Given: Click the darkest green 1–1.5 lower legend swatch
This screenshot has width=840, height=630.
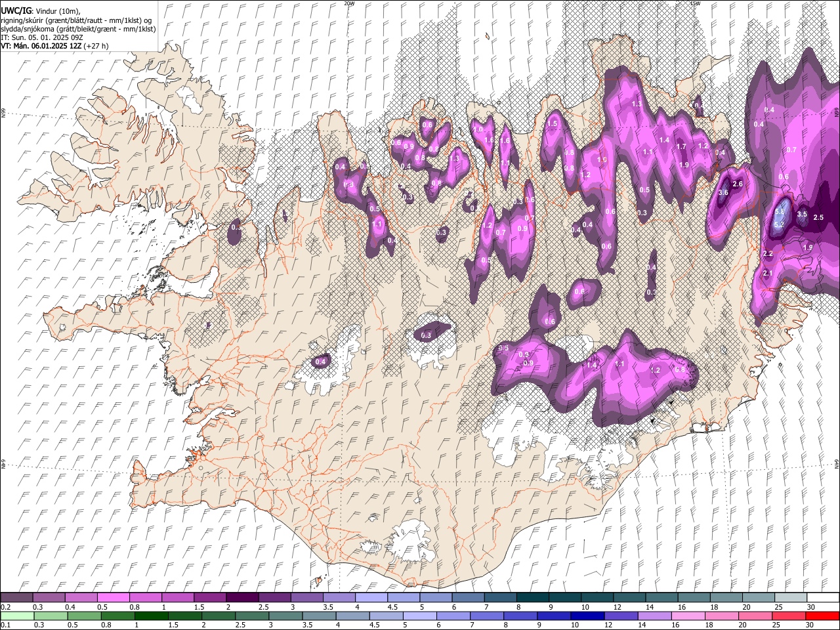Looking at the screenshot, I should pos(151,616).
